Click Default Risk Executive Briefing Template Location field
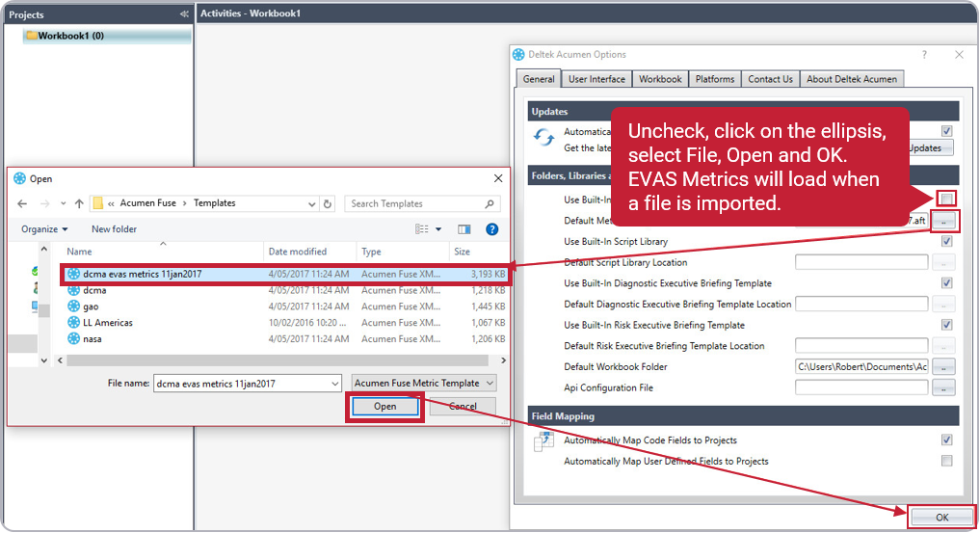 861,346
